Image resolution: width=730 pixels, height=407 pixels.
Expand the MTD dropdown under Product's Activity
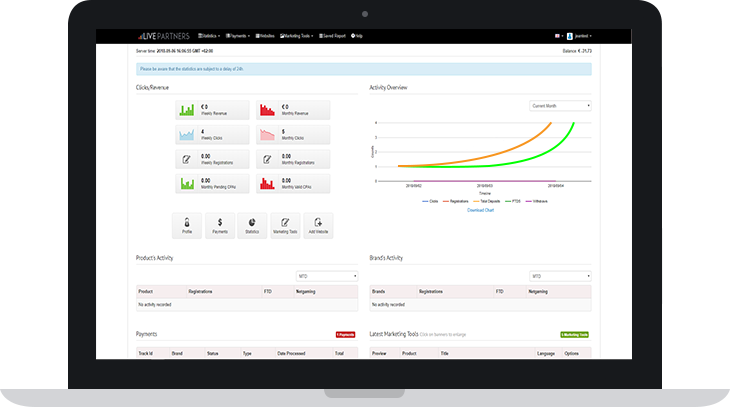coord(327,276)
